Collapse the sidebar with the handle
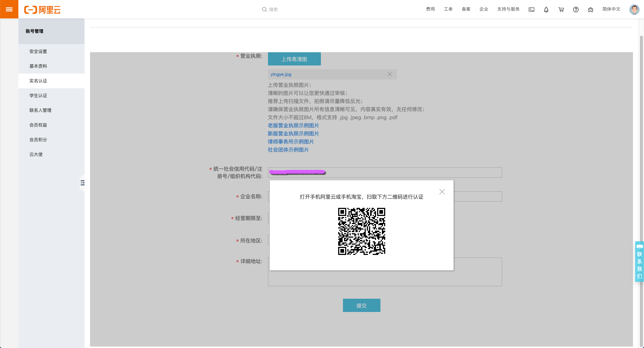The height and width of the screenshot is (348, 644). [82, 183]
